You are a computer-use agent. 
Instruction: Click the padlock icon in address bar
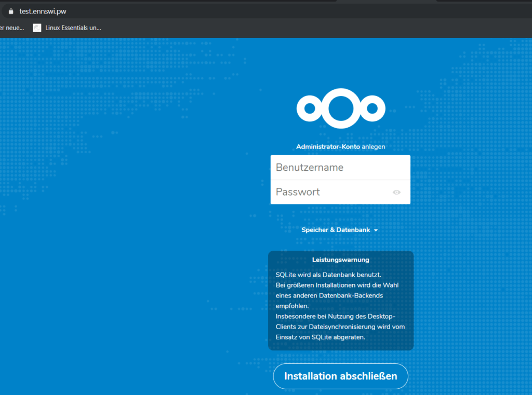coord(11,11)
